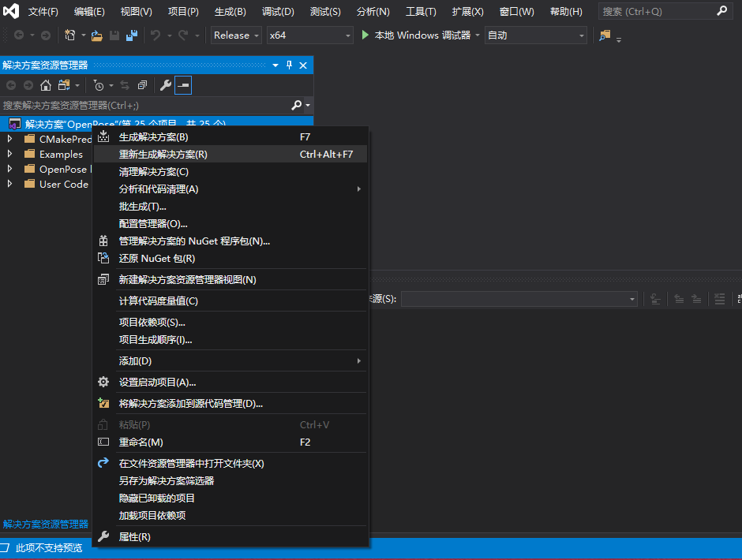
Task: Click the 搜索 (Ctrl+Q) quick launch field
Action: pyautogui.click(x=665, y=11)
